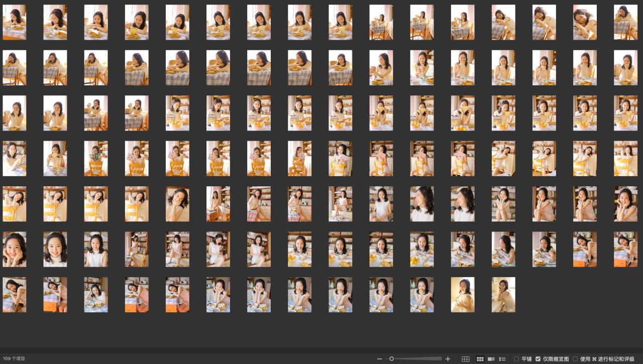This screenshot has height=364, width=643.
Task: Switch to thumbnails view icon
Action: [480, 359]
